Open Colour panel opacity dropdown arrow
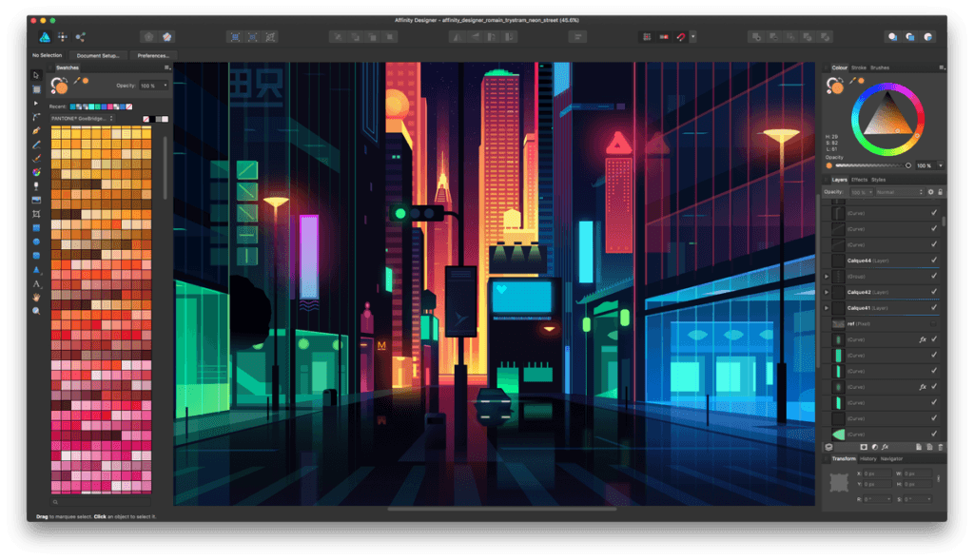This screenshot has height=560, width=974. (941, 165)
